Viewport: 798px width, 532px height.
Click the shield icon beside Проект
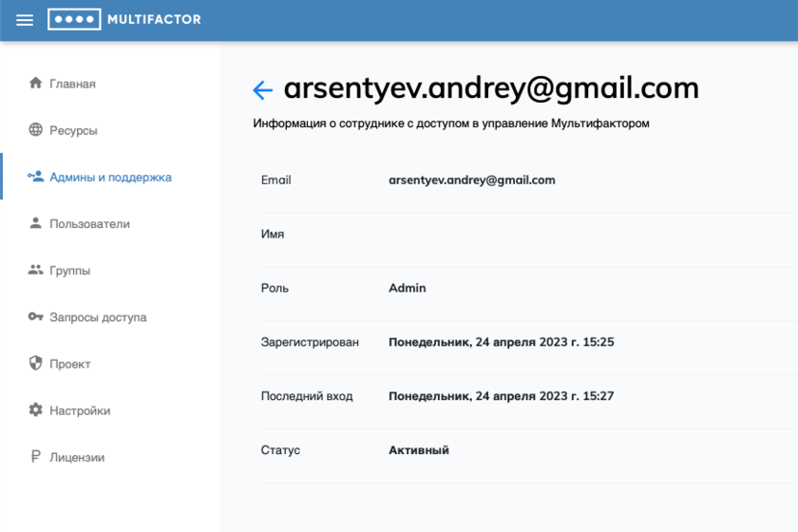(x=36, y=363)
